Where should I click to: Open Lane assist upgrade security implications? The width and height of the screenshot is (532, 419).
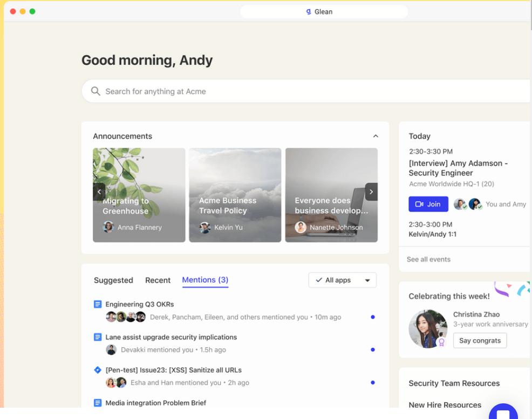click(171, 337)
